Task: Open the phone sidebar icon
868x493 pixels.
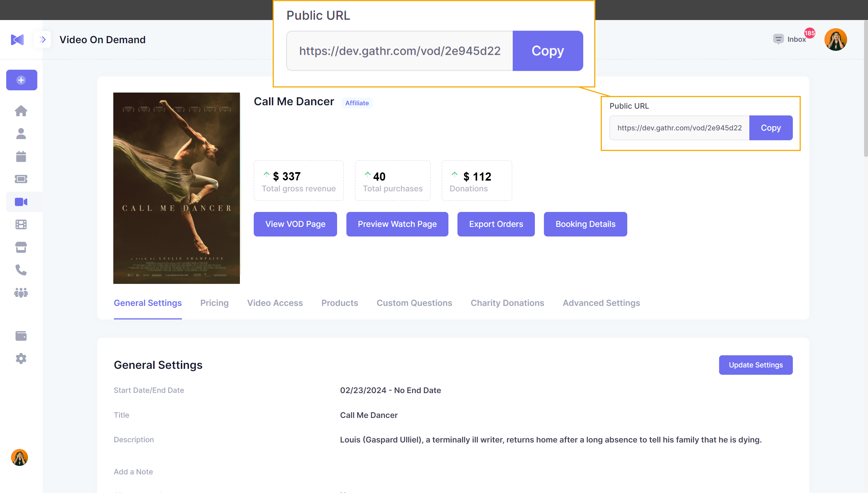Action: point(21,270)
